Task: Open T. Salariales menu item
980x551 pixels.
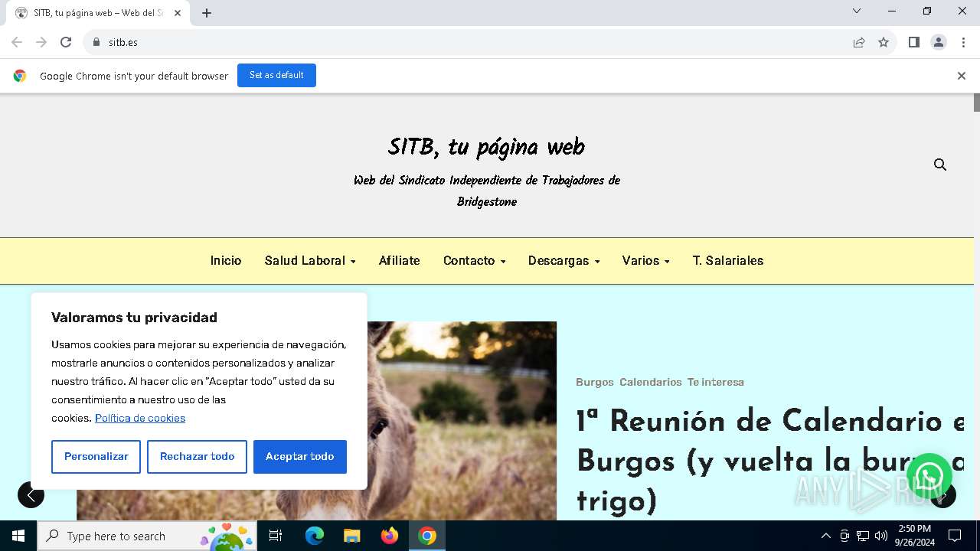Action: [728, 260]
